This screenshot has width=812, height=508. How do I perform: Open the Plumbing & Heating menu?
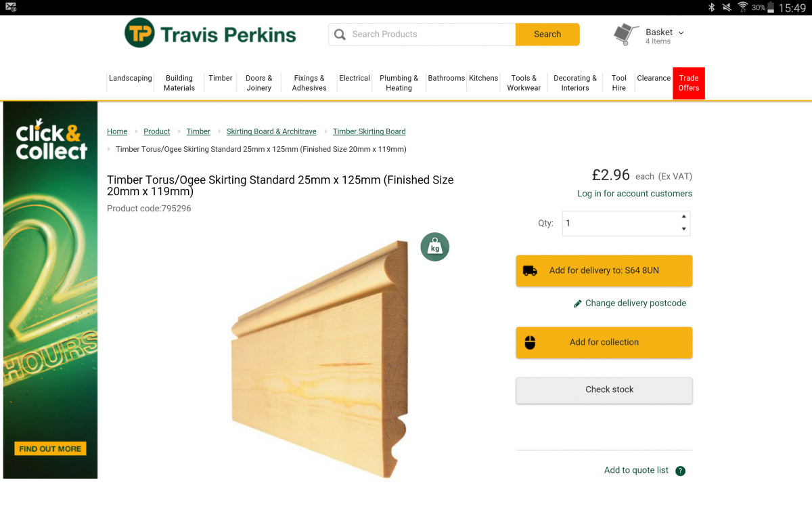pyautogui.click(x=399, y=83)
